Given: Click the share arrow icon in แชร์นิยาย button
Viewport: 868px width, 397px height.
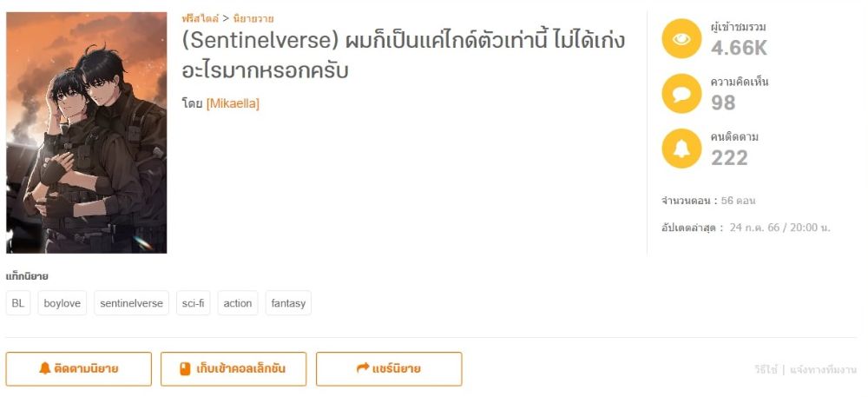Looking at the screenshot, I should (x=363, y=369).
